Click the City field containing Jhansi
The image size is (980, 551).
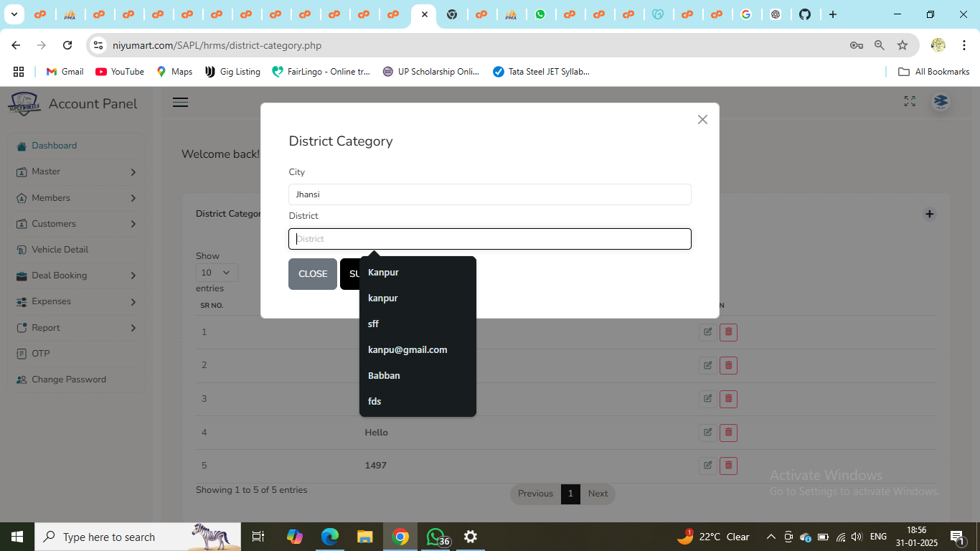coord(489,194)
